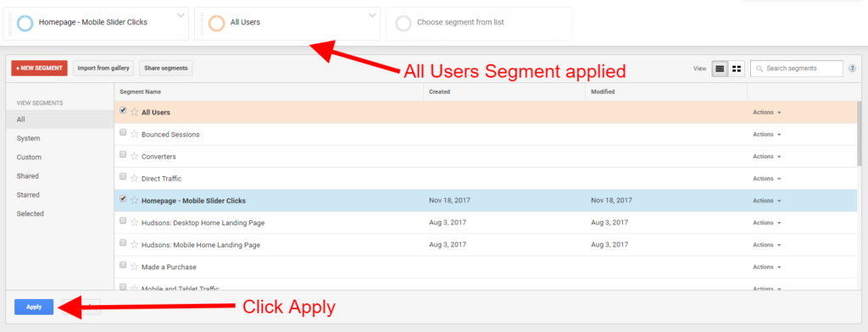Open Actions dropdown for Hudsons: Mobile Home

766,245
